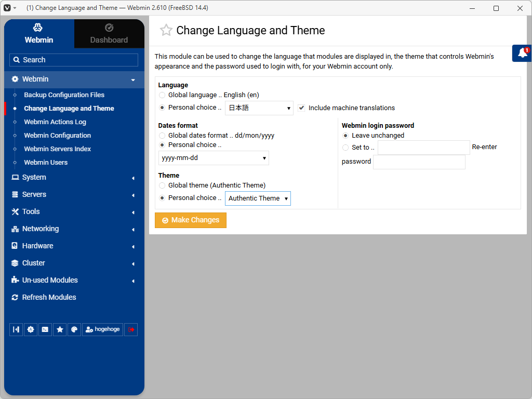Image resolution: width=532 pixels, height=399 pixels.
Task: Log out with the red exit icon
Action: [x=131, y=329]
